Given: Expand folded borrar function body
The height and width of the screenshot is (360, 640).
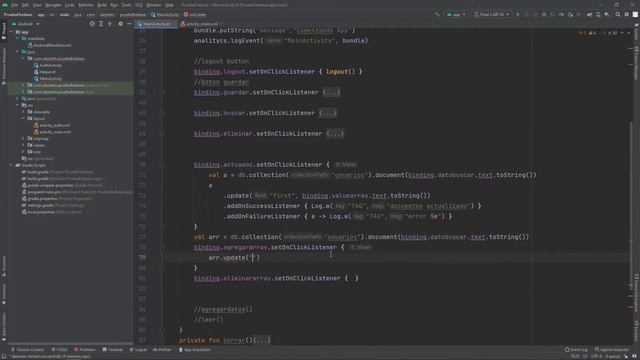Looking at the screenshot, I should 262,340.
